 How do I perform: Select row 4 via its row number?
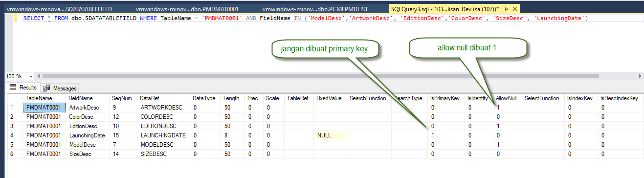pos(15,135)
